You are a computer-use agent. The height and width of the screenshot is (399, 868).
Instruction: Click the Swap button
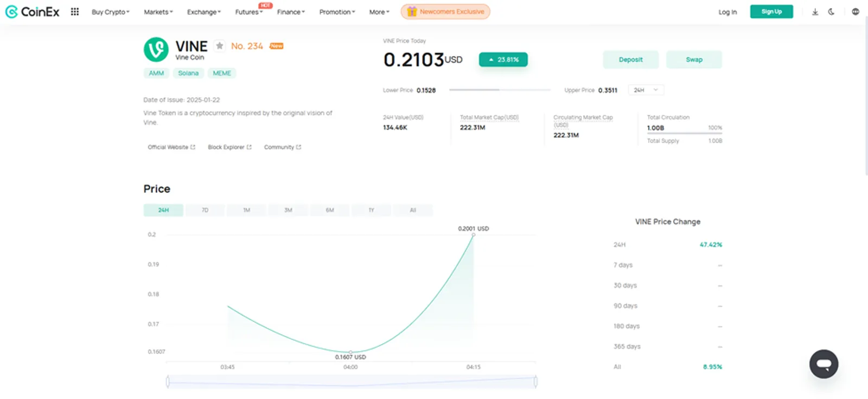694,60
